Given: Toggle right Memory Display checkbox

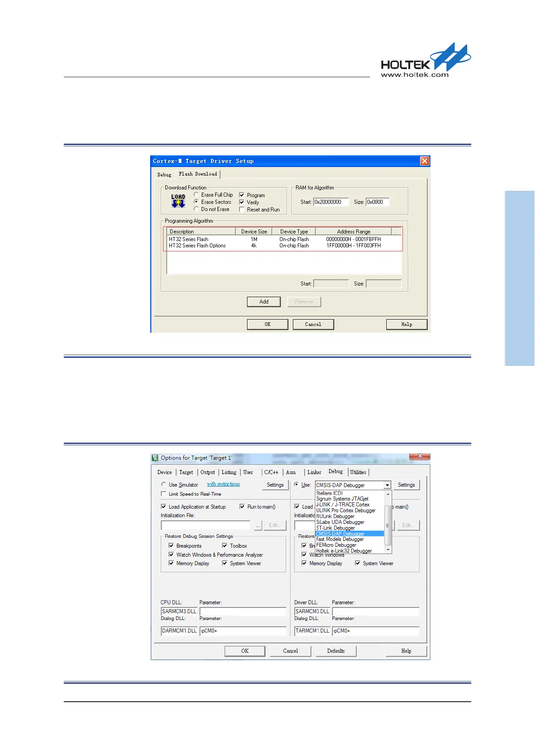Looking at the screenshot, I should tap(304, 563).
